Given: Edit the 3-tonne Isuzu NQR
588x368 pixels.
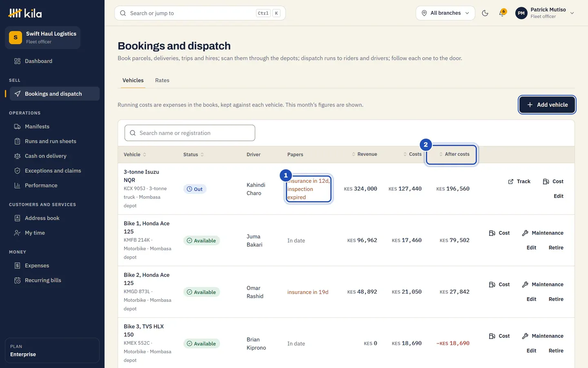Looking at the screenshot, I should [x=559, y=196].
